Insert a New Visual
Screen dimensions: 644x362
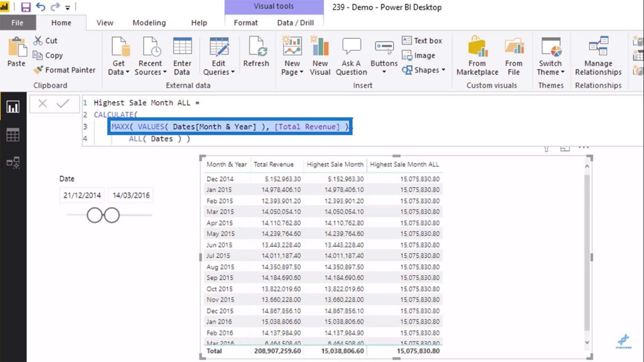[320, 56]
